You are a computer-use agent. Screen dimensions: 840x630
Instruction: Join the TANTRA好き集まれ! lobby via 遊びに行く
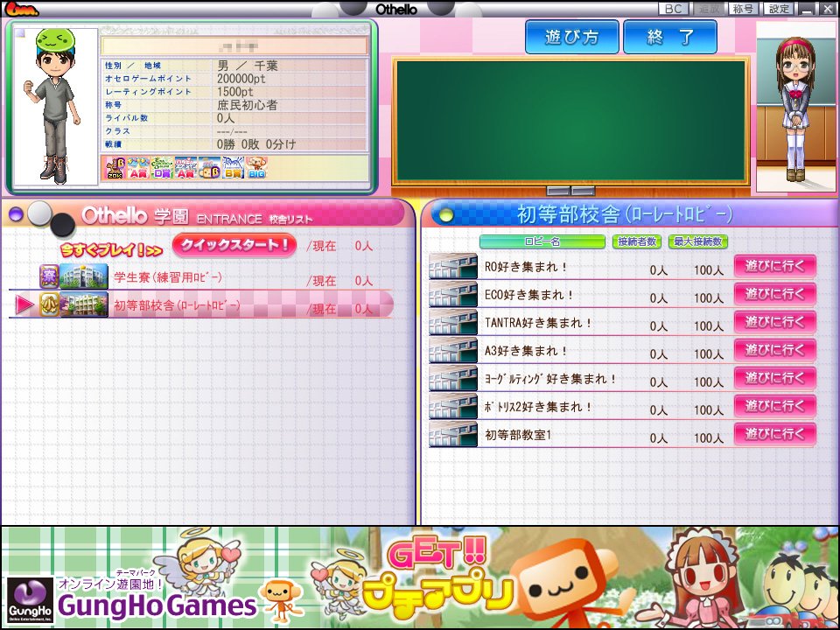pyautogui.click(x=774, y=322)
